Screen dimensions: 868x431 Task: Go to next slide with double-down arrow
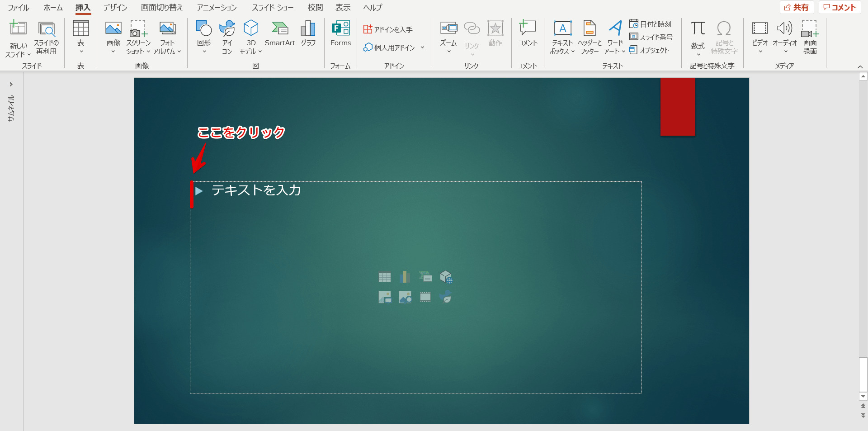coord(863,415)
